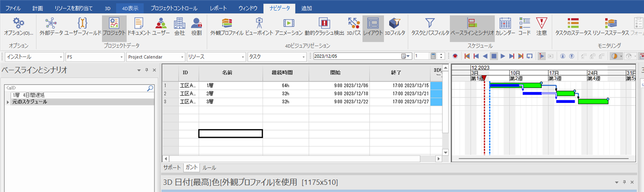
Task: Open the 2023/12/05 date picker dropdown
Action: 406,56
